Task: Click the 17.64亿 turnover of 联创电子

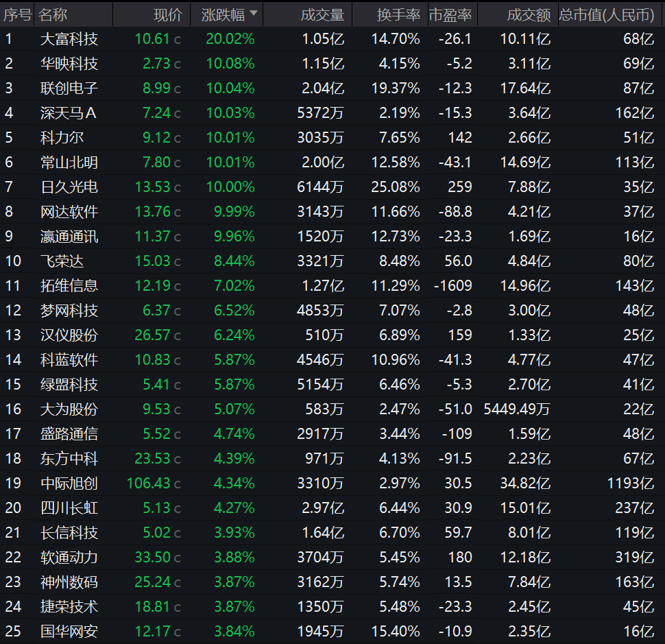Action: [525, 88]
